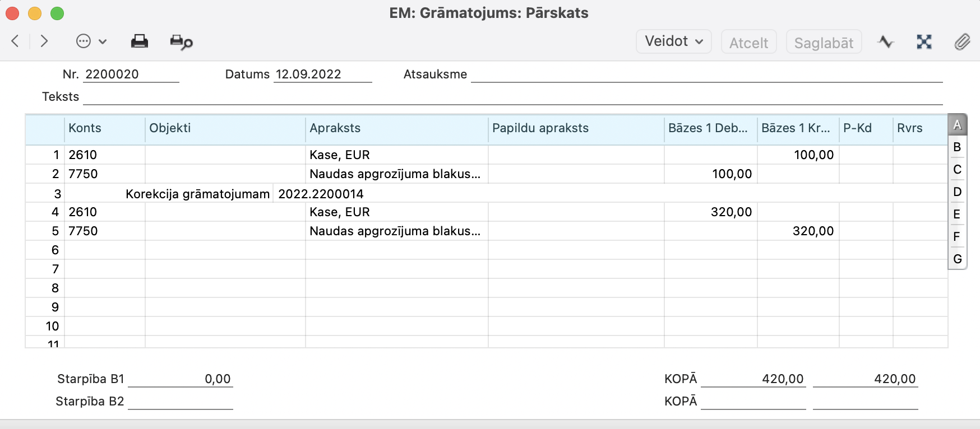This screenshot has width=980, height=429.
Task: Click the Atsauksme input field
Action: pos(706,74)
